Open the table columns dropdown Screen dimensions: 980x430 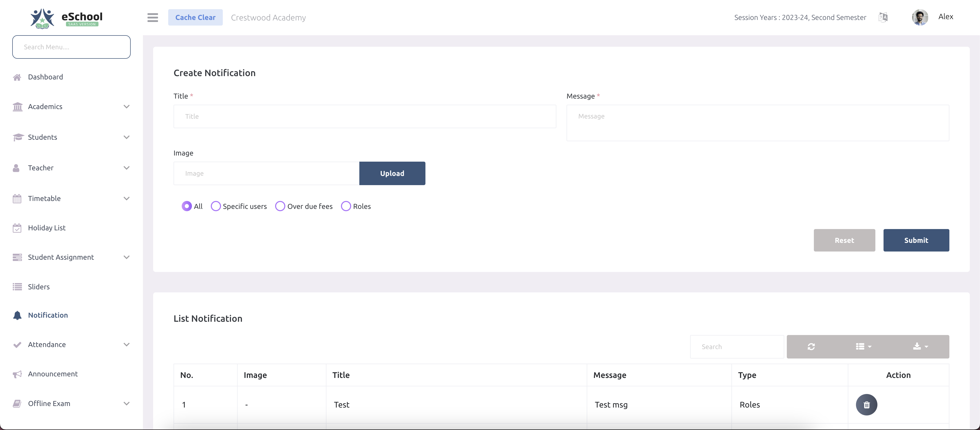pos(863,347)
